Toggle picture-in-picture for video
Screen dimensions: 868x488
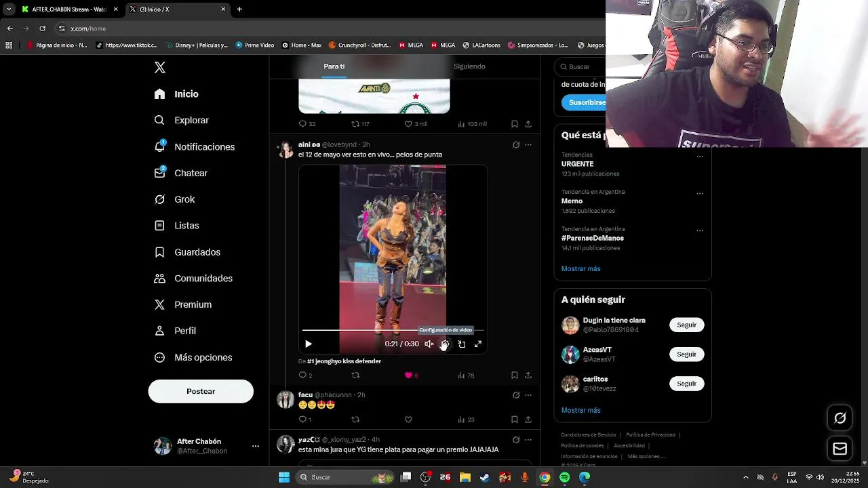point(462,344)
